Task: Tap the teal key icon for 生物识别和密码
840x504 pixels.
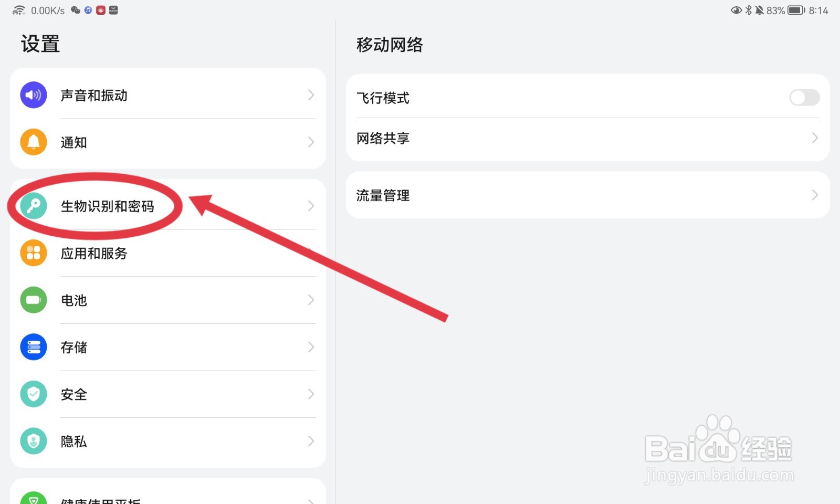Action: pos(34,206)
